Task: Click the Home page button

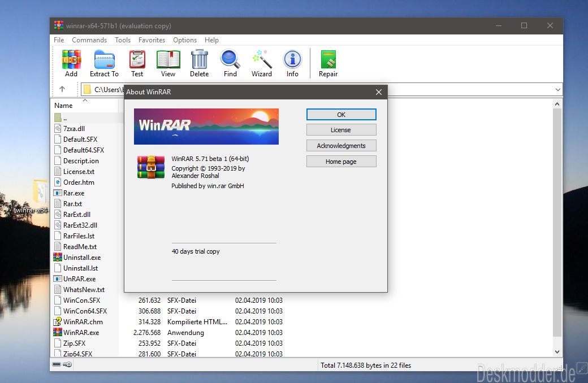Action: (341, 162)
